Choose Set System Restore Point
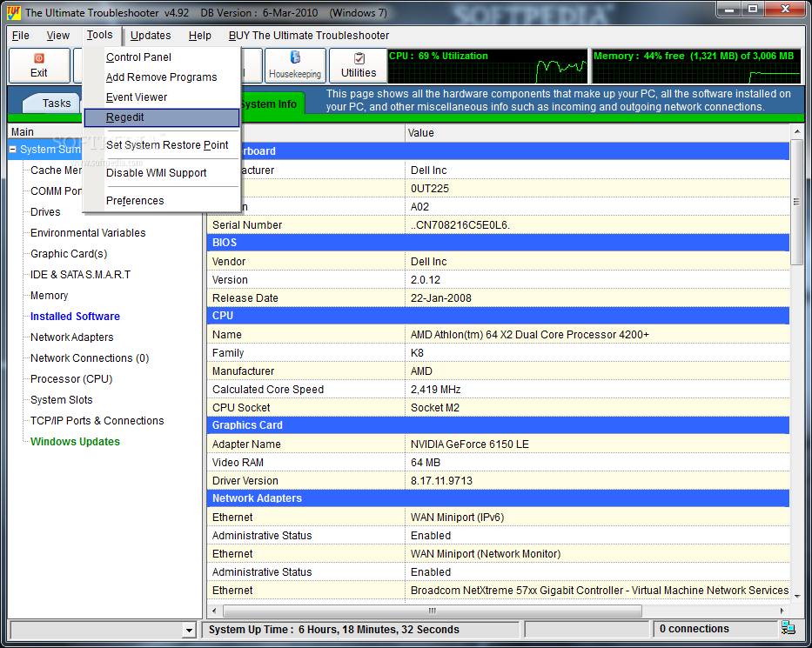 click(162, 145)
